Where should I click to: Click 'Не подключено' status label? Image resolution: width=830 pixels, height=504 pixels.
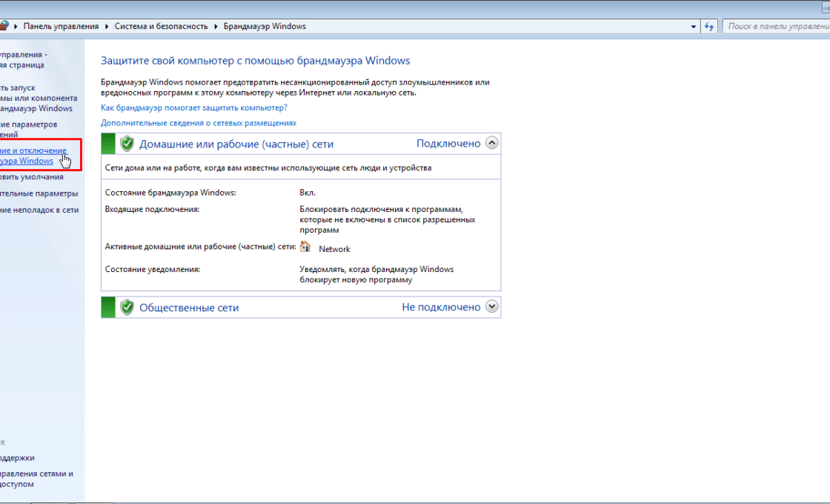pos(441,307)
